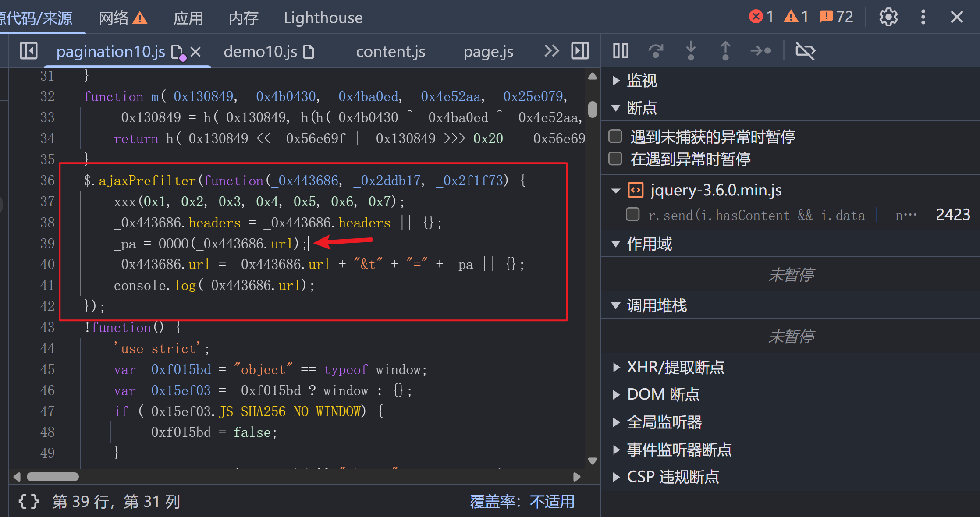Enable pause on caught exceptions checkbox
The height and width of the screenshot is (517, 980).
tap(615, 159)
